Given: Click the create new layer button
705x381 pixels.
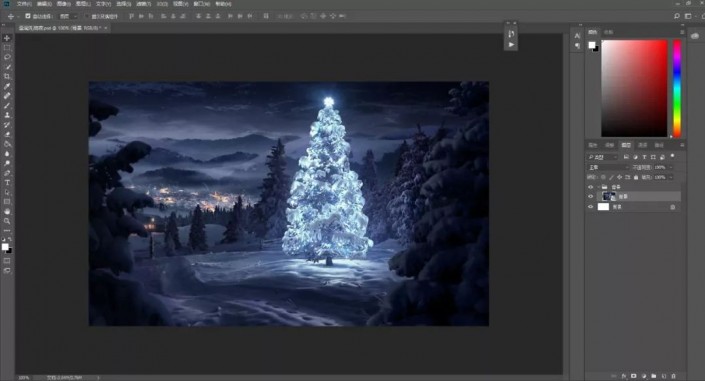Looking at the screenshot, I should click(x=664, y=376).
